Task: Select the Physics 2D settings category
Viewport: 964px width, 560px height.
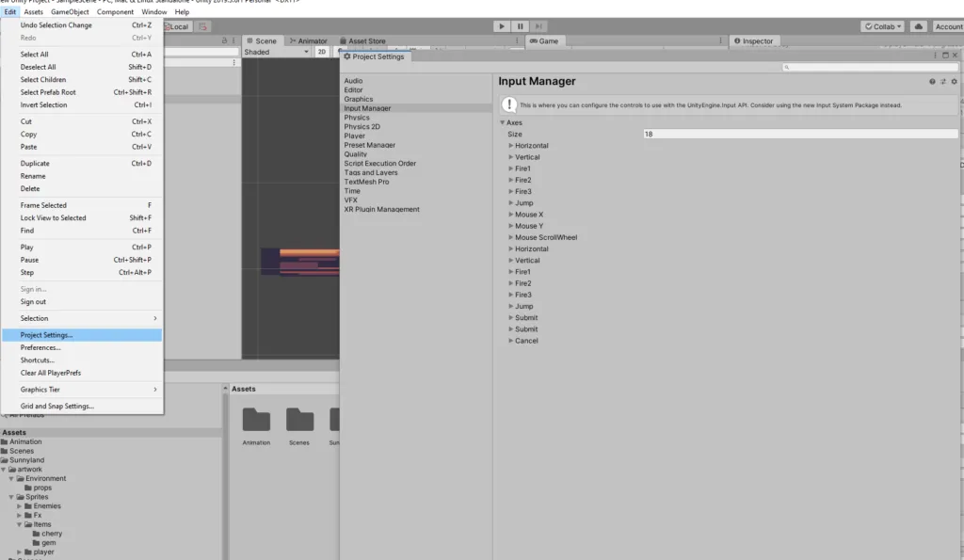Action: 362,127
